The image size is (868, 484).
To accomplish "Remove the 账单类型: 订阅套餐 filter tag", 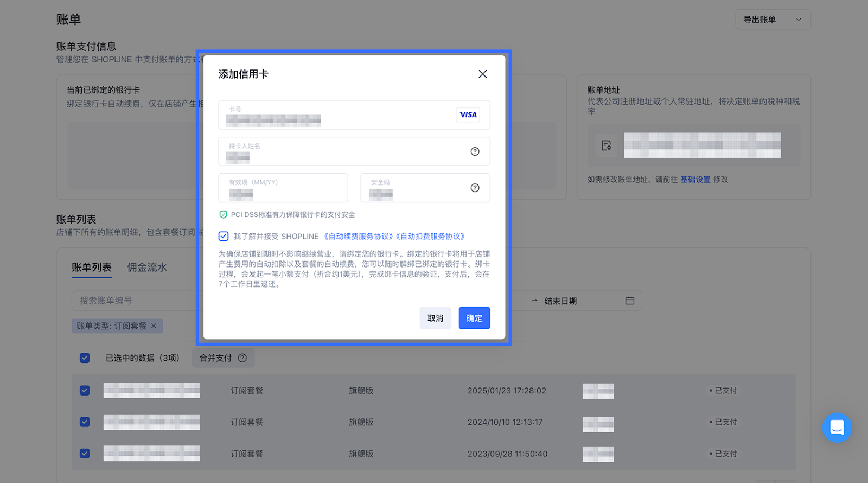I will (x=154, y=326).
